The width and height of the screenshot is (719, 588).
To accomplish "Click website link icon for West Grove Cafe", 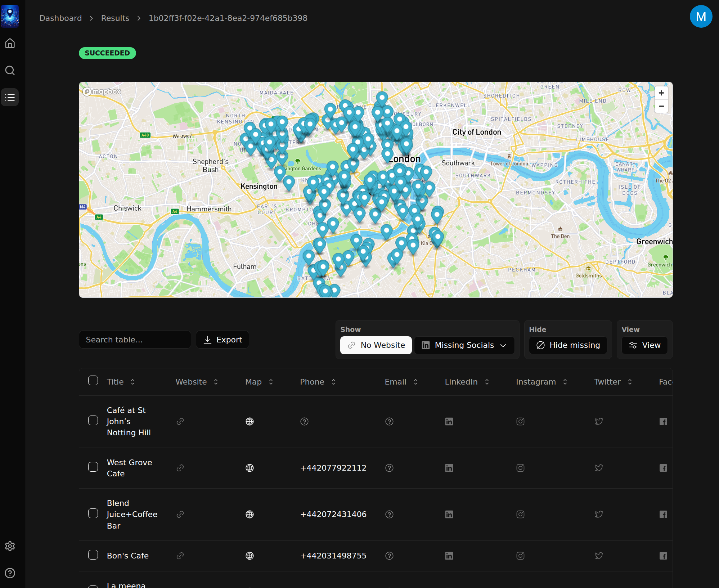I will pyautogui.click(x=180, y=468).
